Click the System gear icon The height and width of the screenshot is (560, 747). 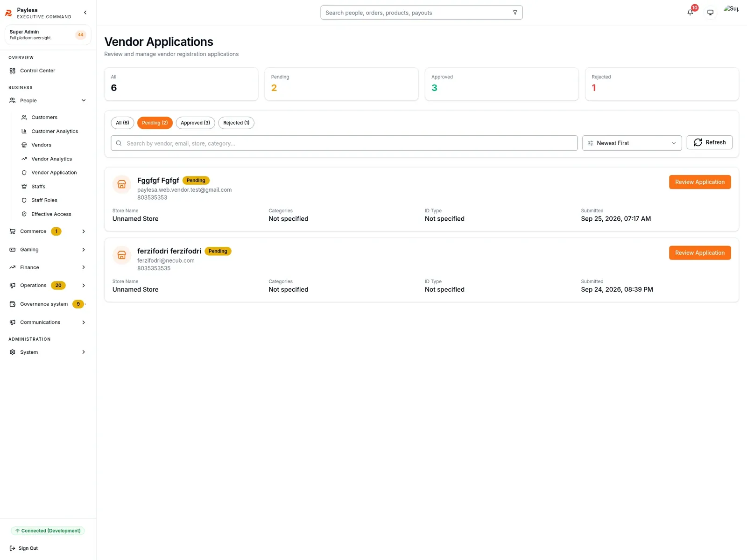pyautogui.click(x=13, y=352)
